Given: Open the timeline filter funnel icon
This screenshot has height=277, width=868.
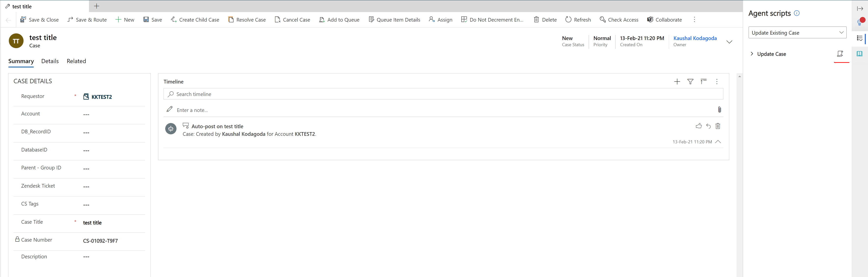Looking at the screenshot, I should coord(690,82).
